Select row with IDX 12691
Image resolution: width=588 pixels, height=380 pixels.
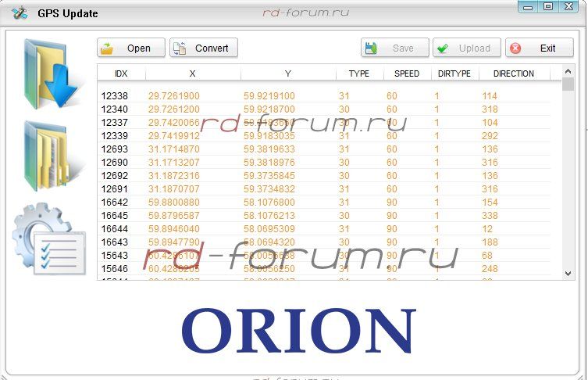click(x=324, y=189)
